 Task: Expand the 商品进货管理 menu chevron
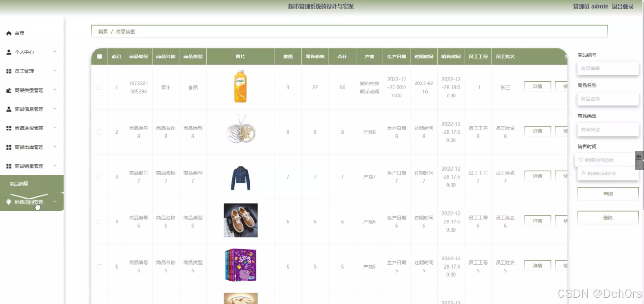pyautogui.click(x=55, y=128)
